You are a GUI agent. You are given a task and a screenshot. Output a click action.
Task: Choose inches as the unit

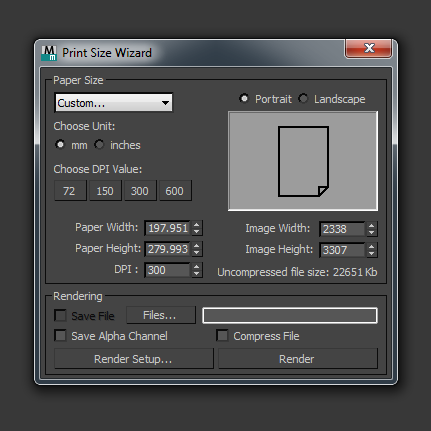[x=99, y=145]
